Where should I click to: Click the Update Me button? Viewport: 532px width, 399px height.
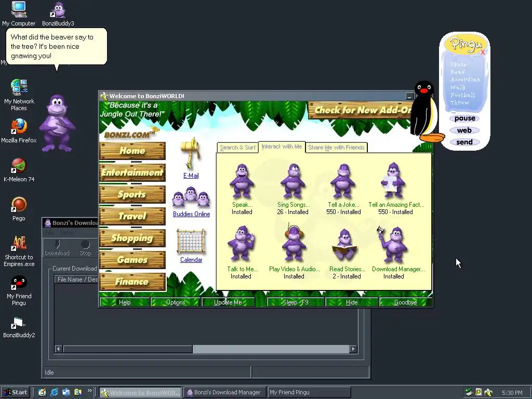(x=228, y=302)
